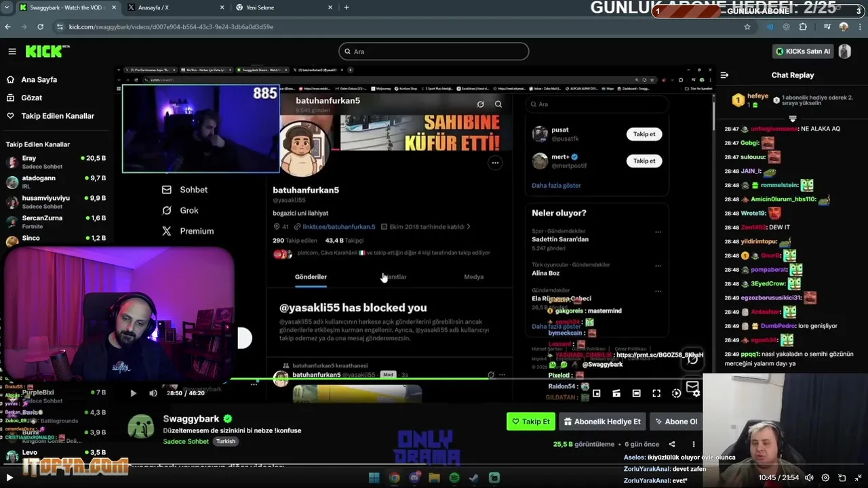Open the Kick hamburger menu

[12, 52]
